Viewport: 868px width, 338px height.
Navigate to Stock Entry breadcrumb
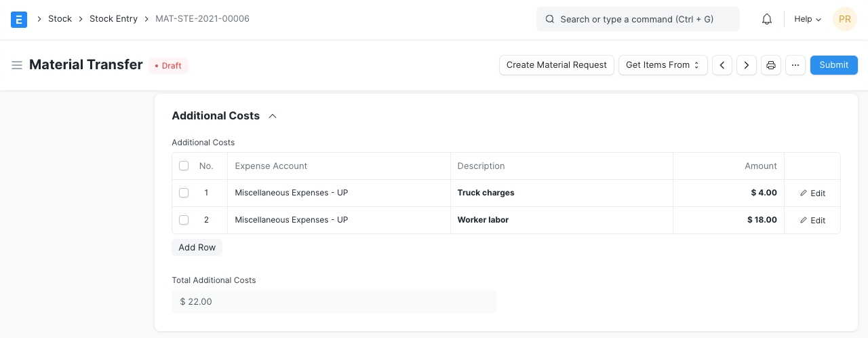click(113, 19)
